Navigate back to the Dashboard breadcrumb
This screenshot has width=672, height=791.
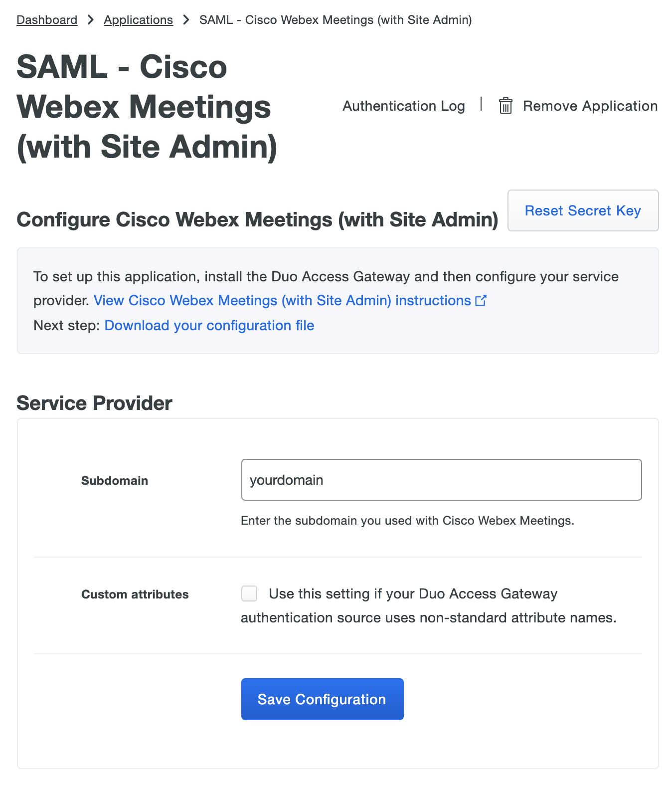[x=46, y=19]
